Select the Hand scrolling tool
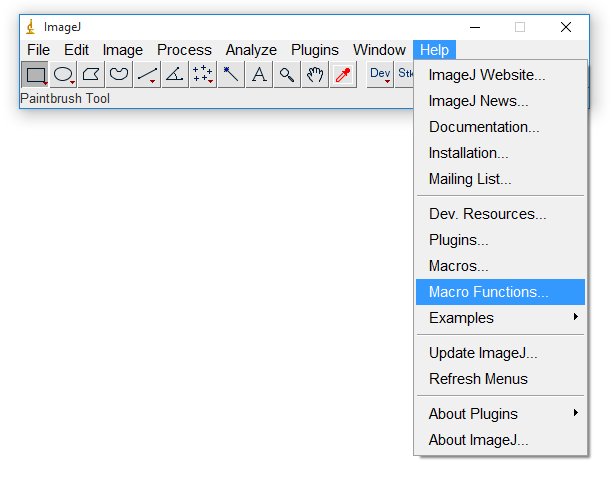This screenshot has height=480, width=614. tap(315, 74)
